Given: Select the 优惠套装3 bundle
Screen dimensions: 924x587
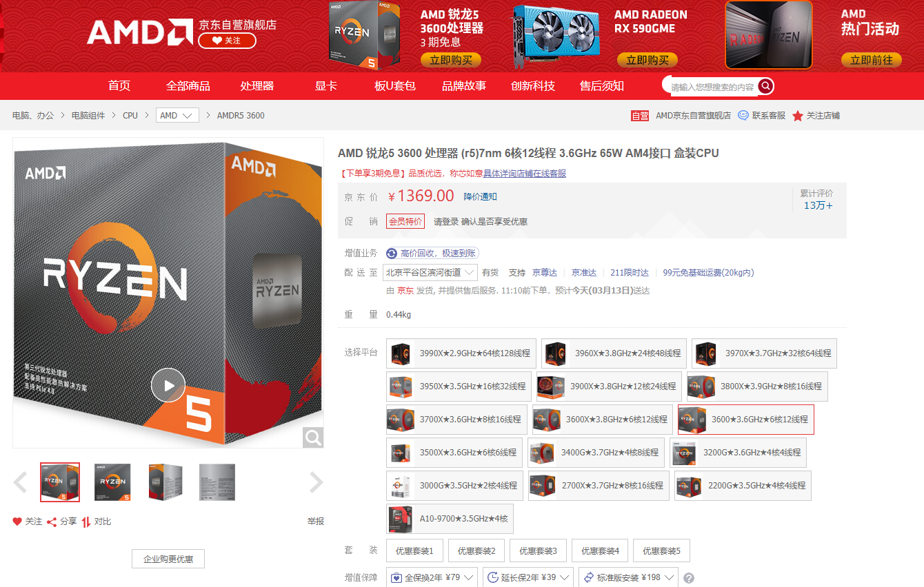Looking at the screenshot, I should (538, 551).
